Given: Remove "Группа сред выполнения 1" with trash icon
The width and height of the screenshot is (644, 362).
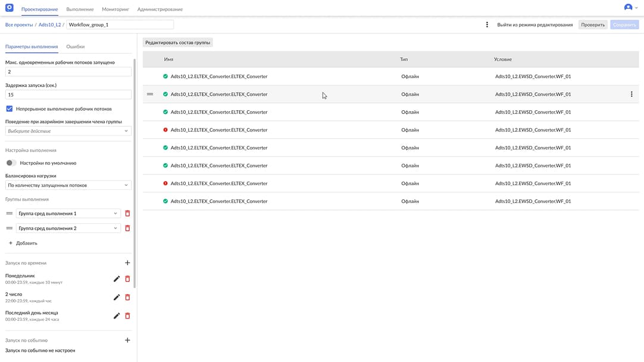Looking at the screenshot, I should coord(127,213).
